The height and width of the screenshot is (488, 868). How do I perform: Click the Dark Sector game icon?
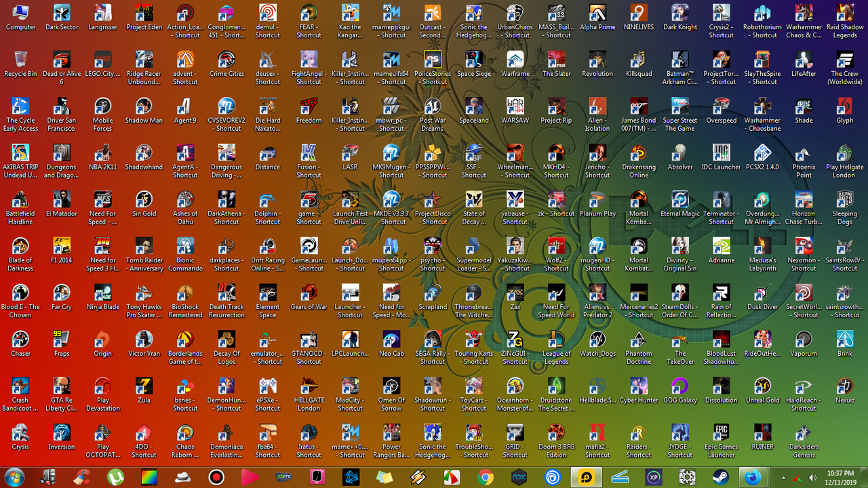click(x=62, y=18)
